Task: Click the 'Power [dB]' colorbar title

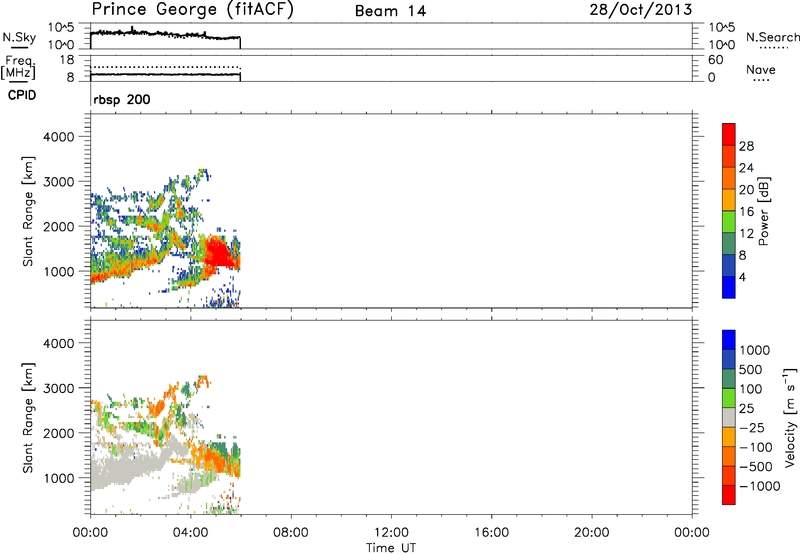Action: click(x=763, y=211)
